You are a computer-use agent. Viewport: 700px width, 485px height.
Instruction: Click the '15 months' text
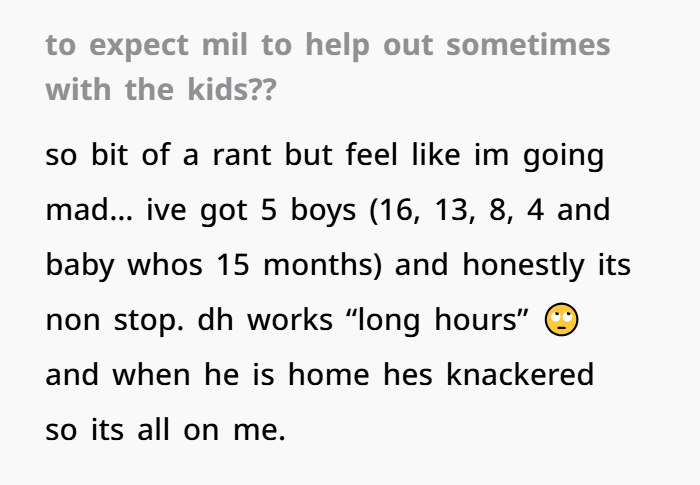(x=299, y=264)
